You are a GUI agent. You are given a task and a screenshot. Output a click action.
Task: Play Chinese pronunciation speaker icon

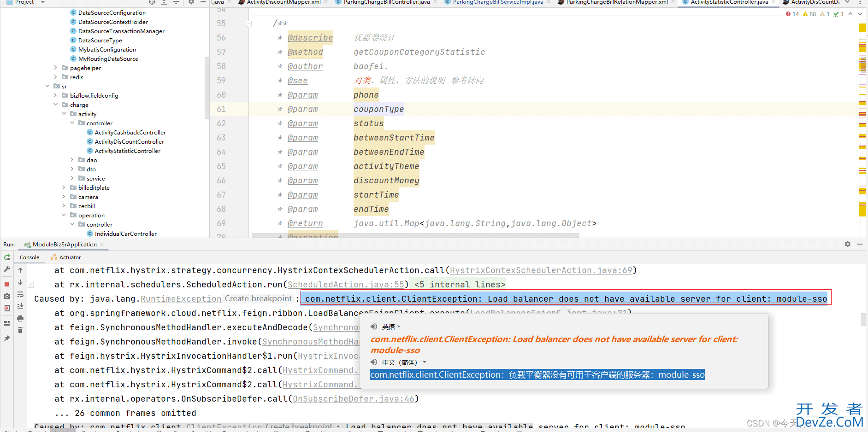click(374, 362)
